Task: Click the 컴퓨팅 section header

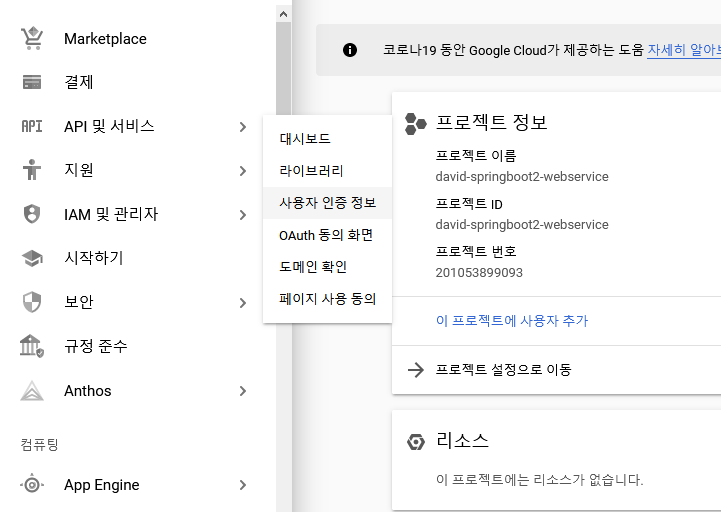Action: coord(40,444)
